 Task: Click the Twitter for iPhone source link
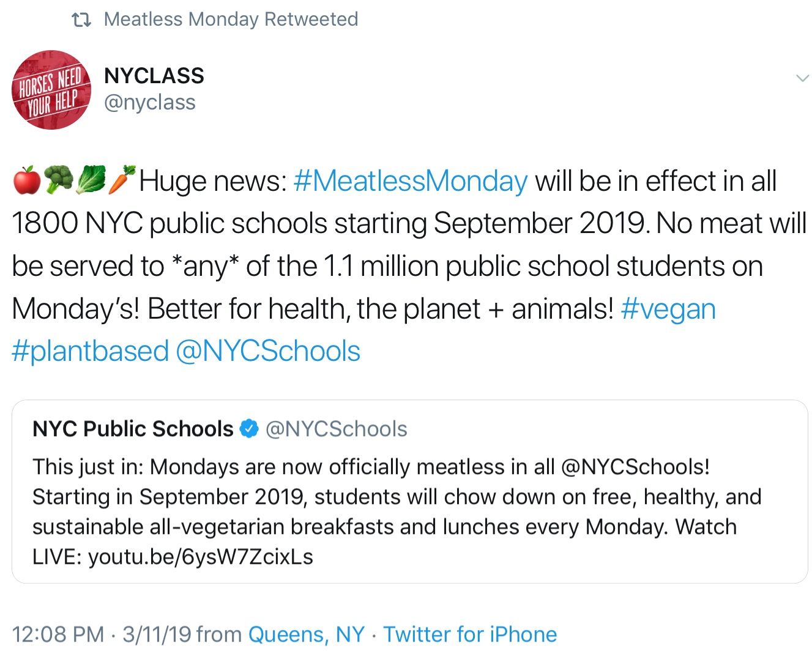click(470, 634)
